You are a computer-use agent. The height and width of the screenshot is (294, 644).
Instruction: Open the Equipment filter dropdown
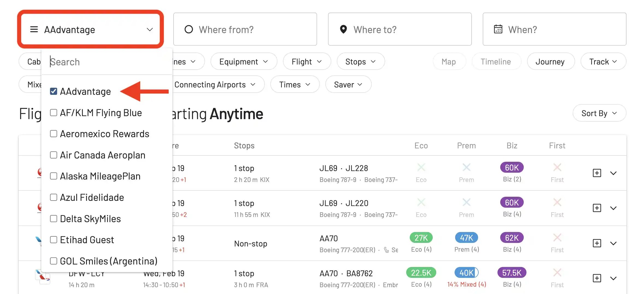coord(244,61)
